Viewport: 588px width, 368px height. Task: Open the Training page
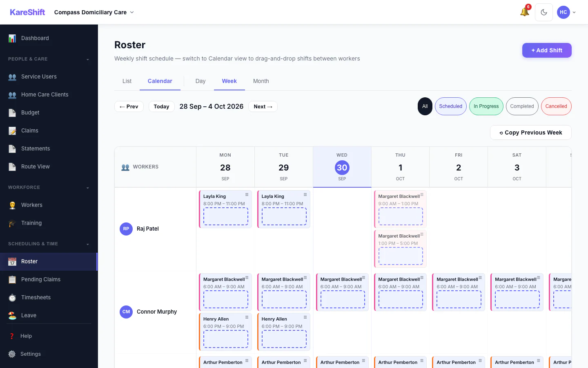pyautogui.click(x=49, y=223)
